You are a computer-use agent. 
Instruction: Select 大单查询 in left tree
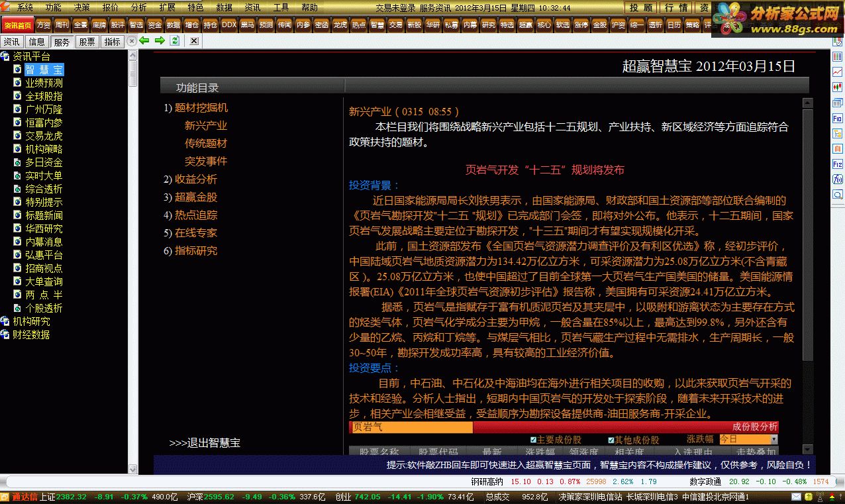pyautogui.click(x=44, y=281)
